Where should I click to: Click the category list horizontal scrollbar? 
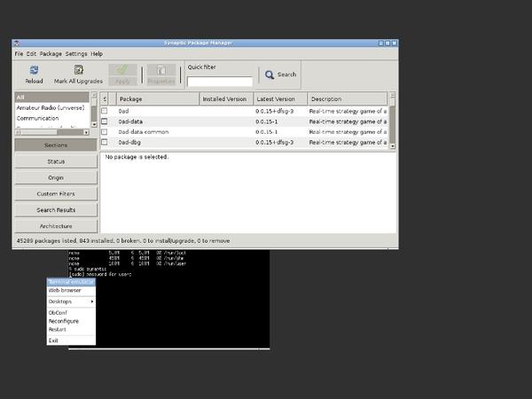point(52,132)
